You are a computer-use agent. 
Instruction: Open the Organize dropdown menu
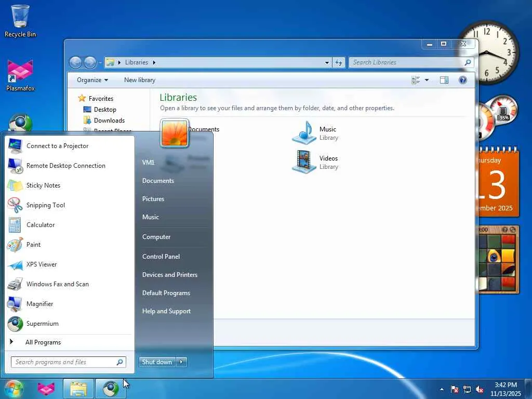click(x=92, y=80)
